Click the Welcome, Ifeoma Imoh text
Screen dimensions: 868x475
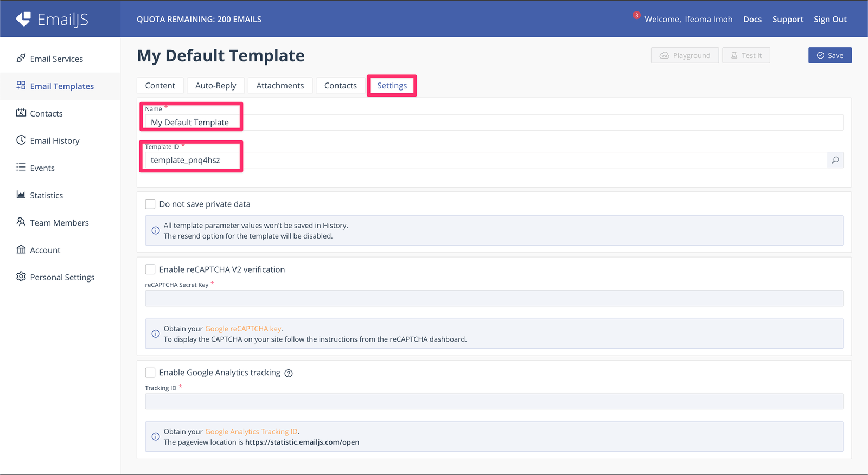(x=688, y=19)
